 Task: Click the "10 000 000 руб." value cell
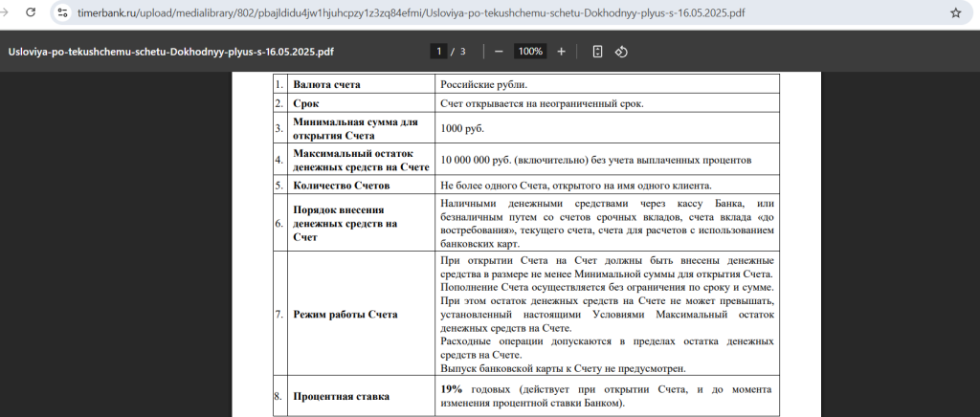click(x=607, y=160)
